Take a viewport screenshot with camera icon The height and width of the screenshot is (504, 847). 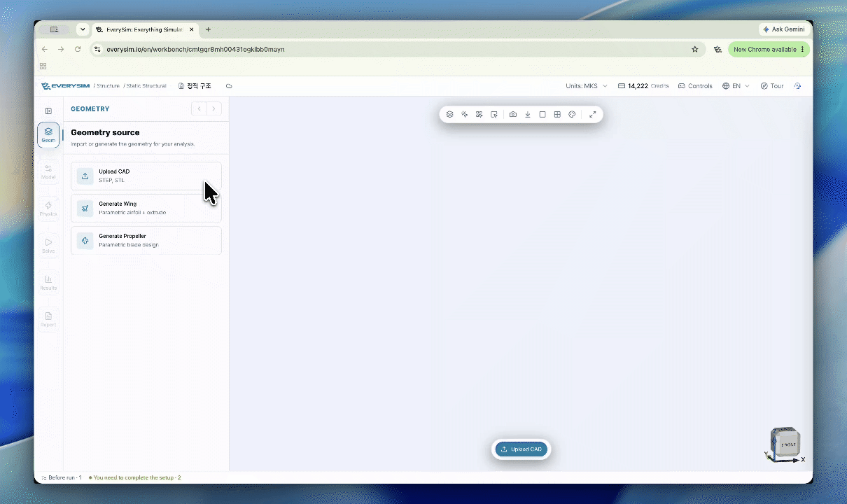pos(513,114)
